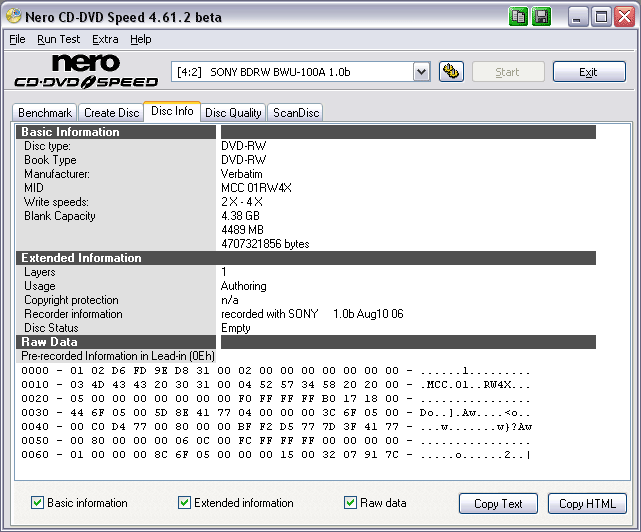Viewport: 641px width, 532px height.
Task: Click the green save floppy icon in title bar
Action: 541,17
